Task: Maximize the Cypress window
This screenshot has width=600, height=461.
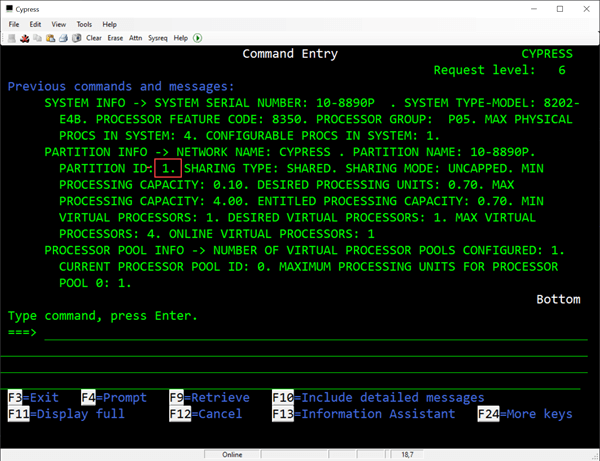Action: tap(560, 9)
